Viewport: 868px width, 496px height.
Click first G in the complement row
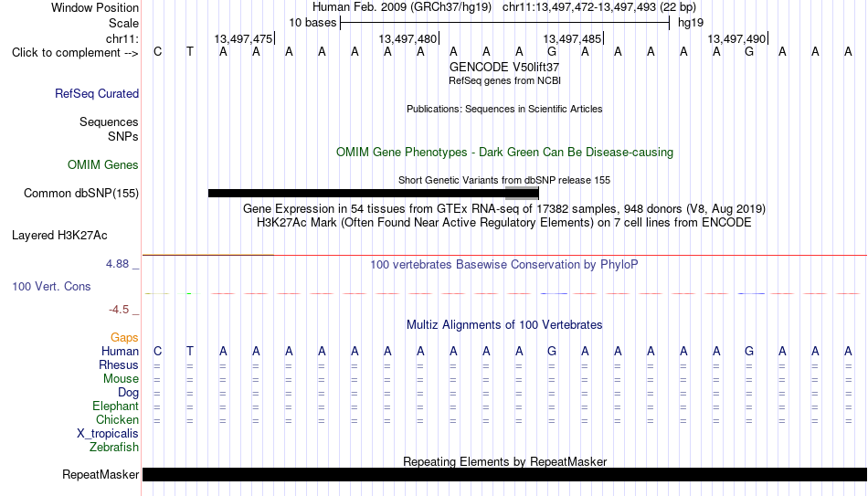(551, 52)
